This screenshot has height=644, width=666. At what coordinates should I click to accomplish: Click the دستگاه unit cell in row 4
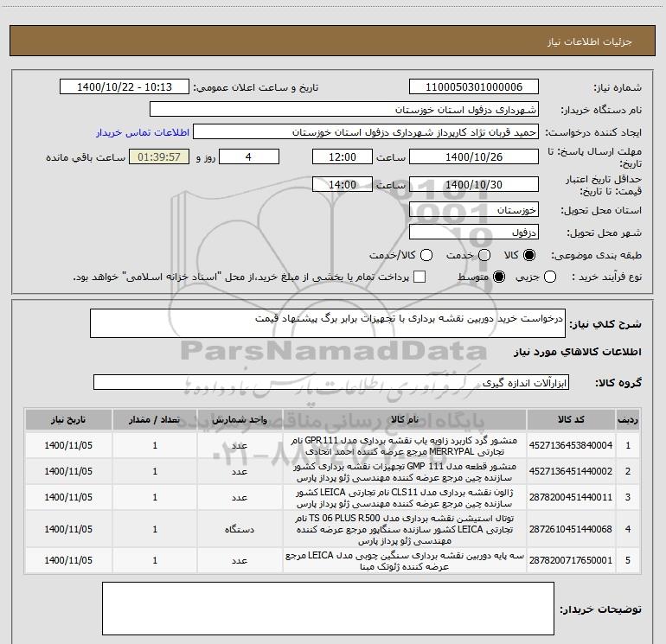pos(240,529)
